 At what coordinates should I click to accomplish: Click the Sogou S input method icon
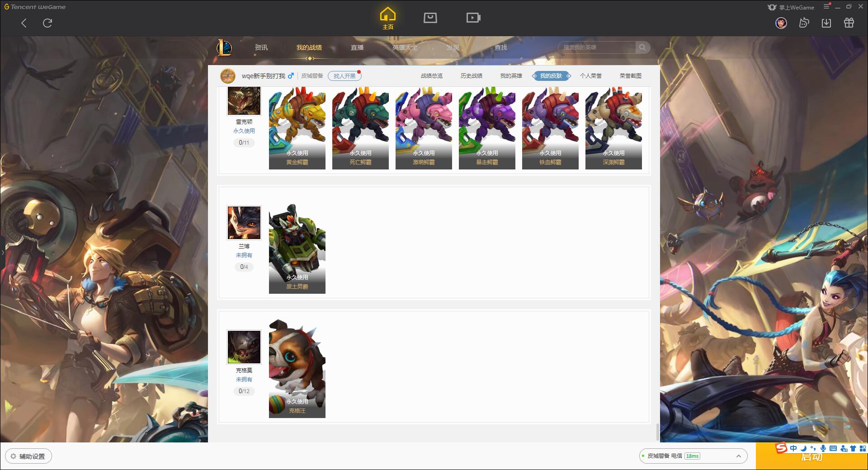782,448
